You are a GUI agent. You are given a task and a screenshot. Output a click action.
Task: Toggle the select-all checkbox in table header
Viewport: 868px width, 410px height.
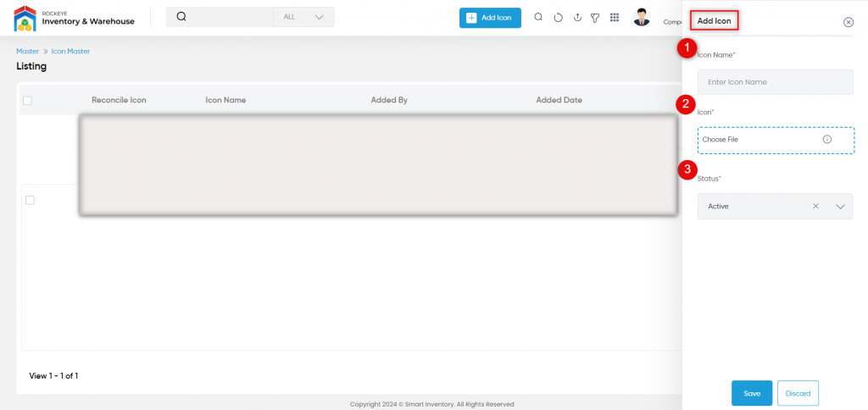click(x=27, y=101)
